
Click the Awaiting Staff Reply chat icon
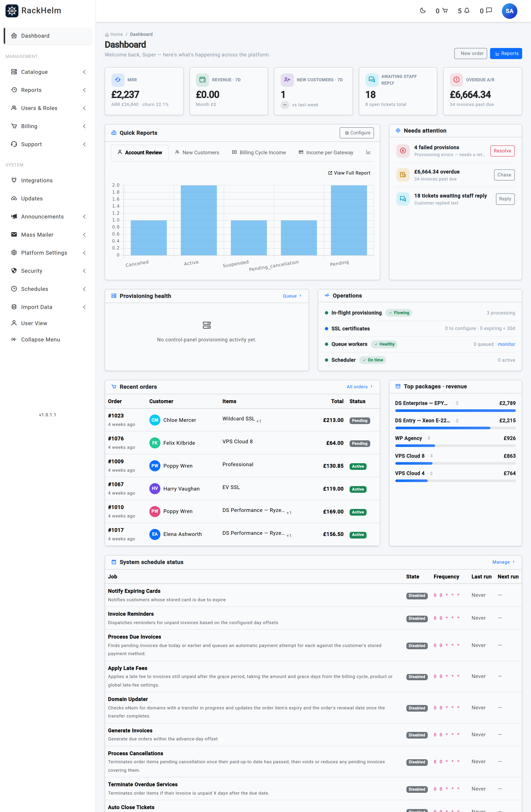pos(372,80)
